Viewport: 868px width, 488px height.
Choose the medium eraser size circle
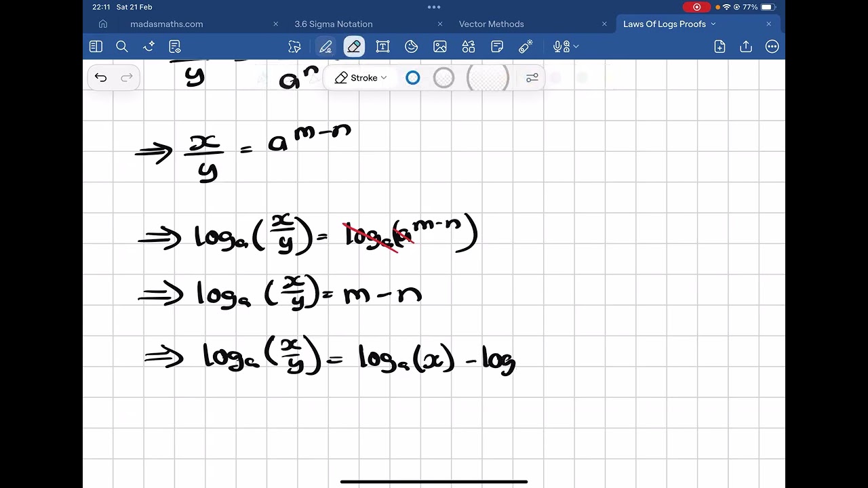pyautogui.click(x=443, y=78)
